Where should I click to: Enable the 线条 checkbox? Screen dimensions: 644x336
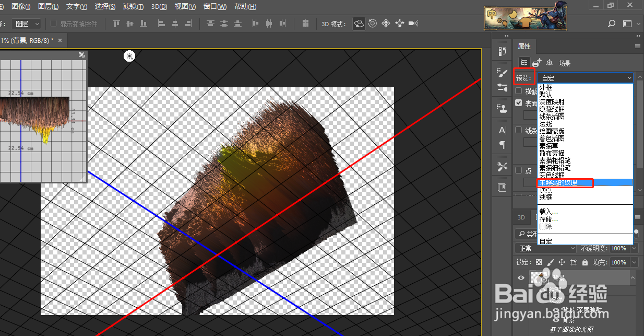[519, 130]
